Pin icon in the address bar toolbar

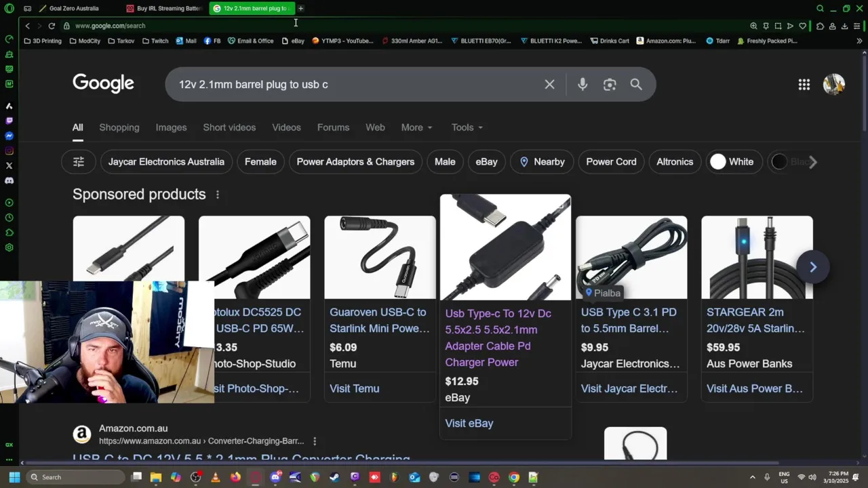[x=766, y=26]
